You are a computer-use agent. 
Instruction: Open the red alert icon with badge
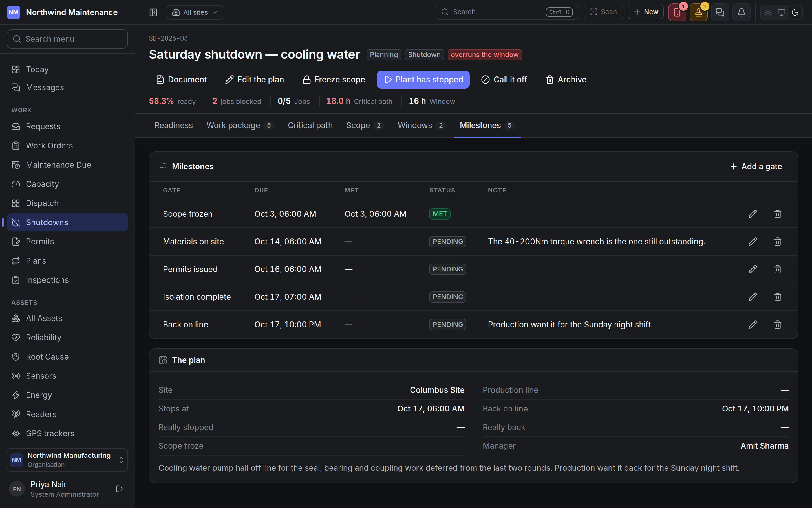click(x=677, y=12)
